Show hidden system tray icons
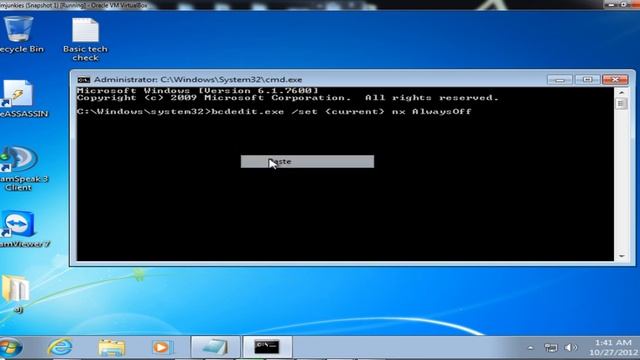This screenshot has width=640, height=360. click(x=530, y=348)
